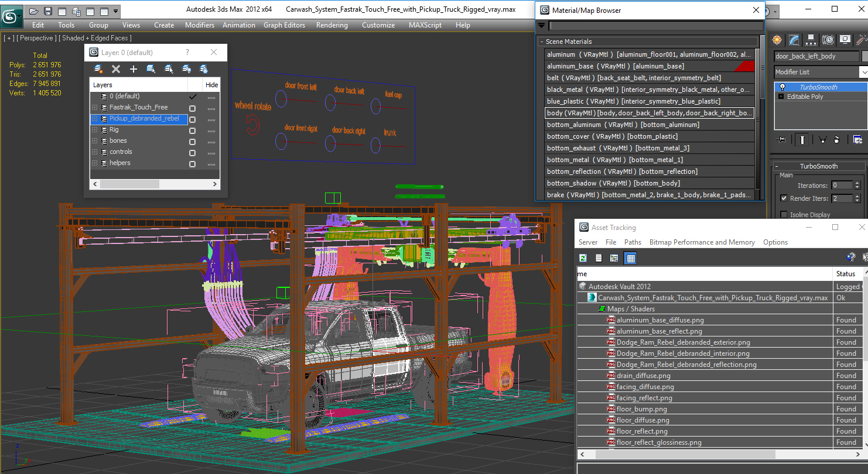Click the Perspective viewport label
The image size is (868, 474).
click(37, 38)
